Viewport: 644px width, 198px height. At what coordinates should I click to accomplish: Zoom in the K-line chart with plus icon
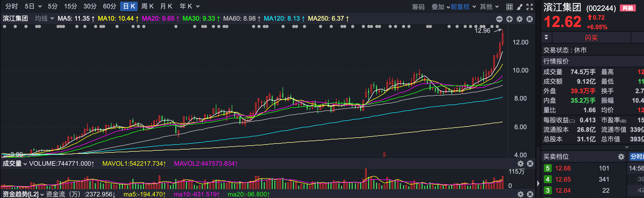pyautogui.click(x=509, y=19)
